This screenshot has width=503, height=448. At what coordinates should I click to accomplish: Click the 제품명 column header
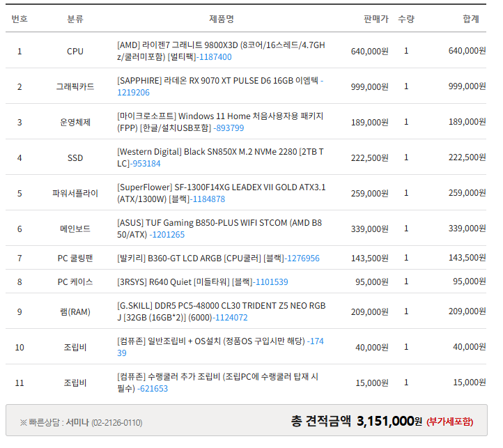tap(222, 19)
